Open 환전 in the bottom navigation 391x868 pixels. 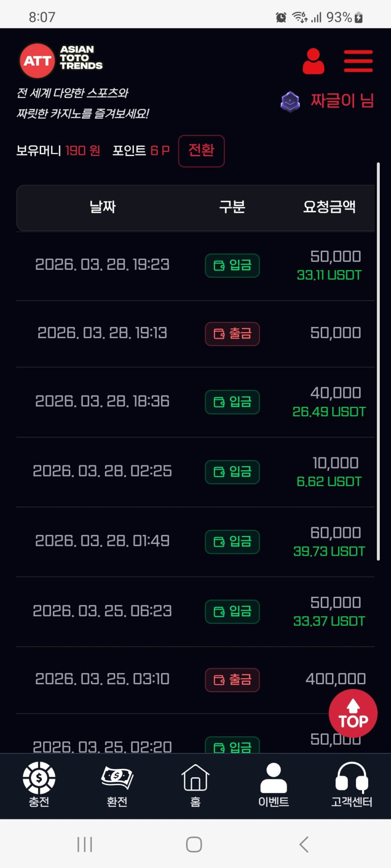pos(117,785)
